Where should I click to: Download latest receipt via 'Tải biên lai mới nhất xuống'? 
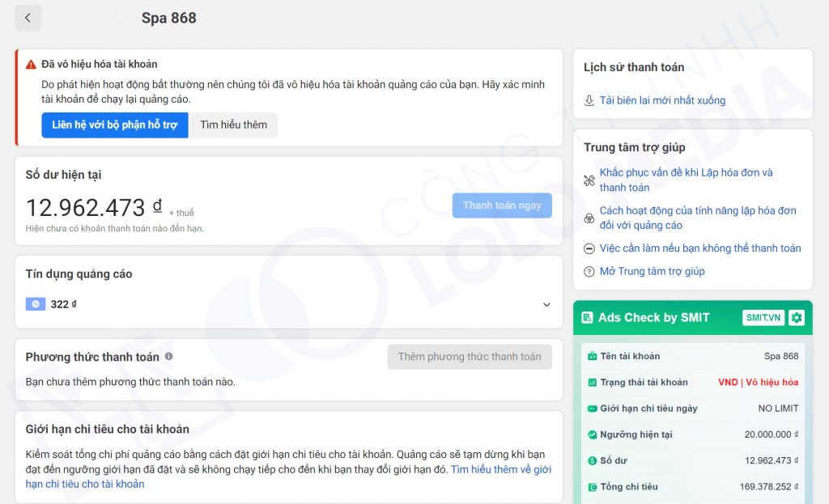(662, 100)
